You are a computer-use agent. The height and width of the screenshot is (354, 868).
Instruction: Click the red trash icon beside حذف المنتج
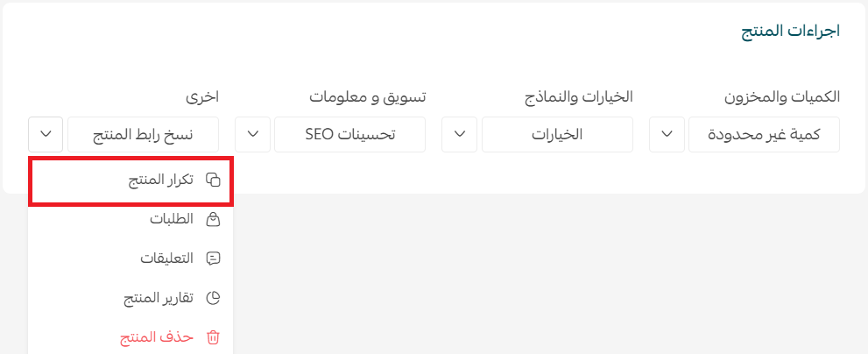pyautogui.click(x=213, y=337)
